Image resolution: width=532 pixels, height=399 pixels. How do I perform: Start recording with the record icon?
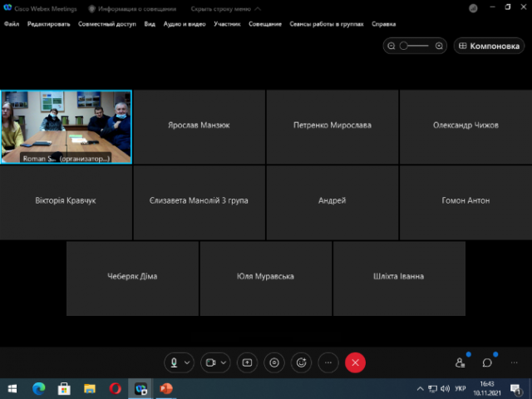click(x=274, y=362)
